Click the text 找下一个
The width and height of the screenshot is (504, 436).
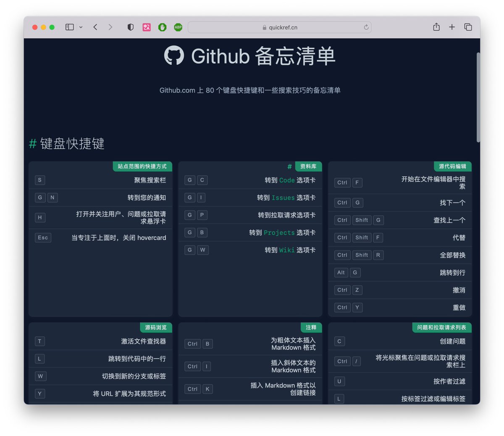[x=452, y=203]
